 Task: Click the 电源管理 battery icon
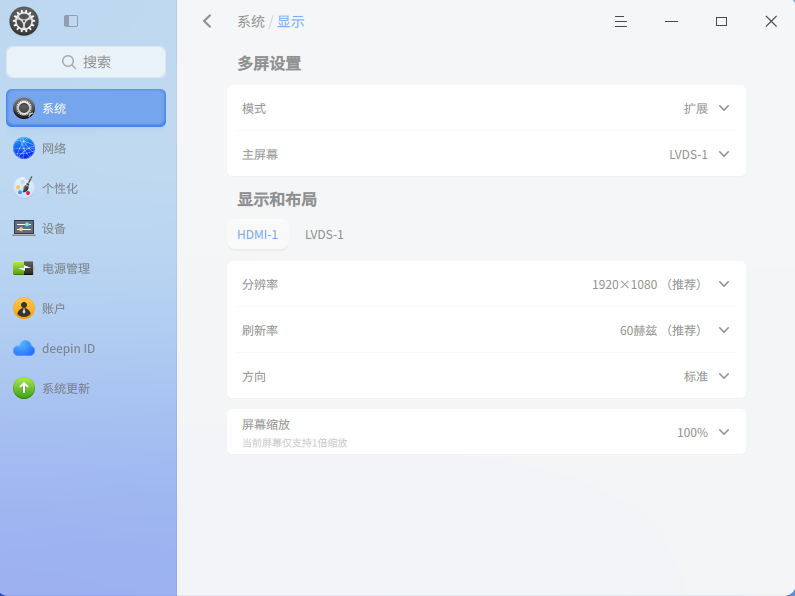coord(23,268)
